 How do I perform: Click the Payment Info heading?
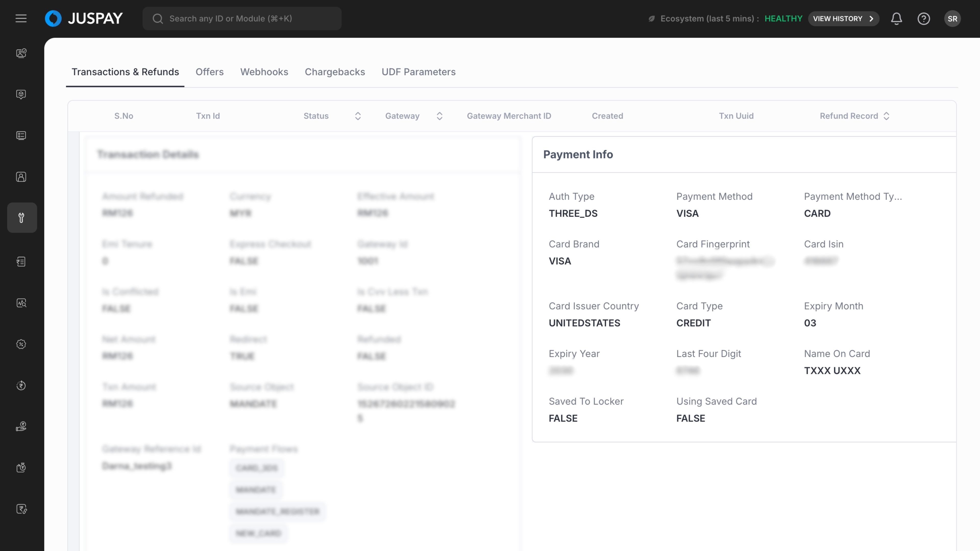tap(578, 154)
